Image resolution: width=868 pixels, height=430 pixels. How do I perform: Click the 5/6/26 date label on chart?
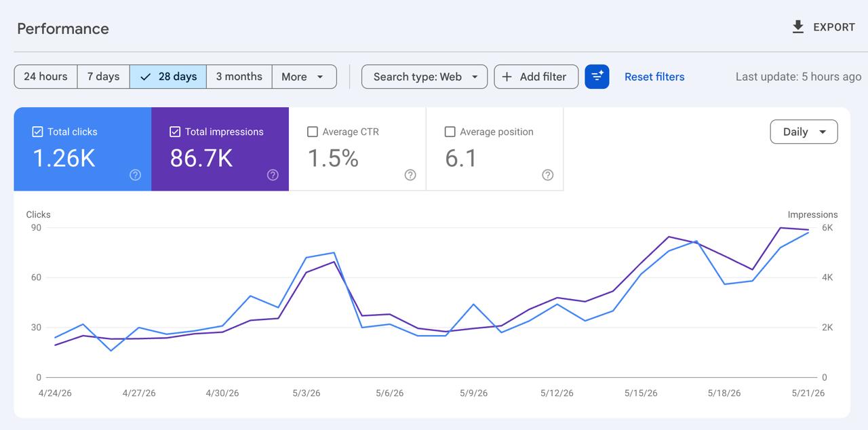click(x=390, y=393)
